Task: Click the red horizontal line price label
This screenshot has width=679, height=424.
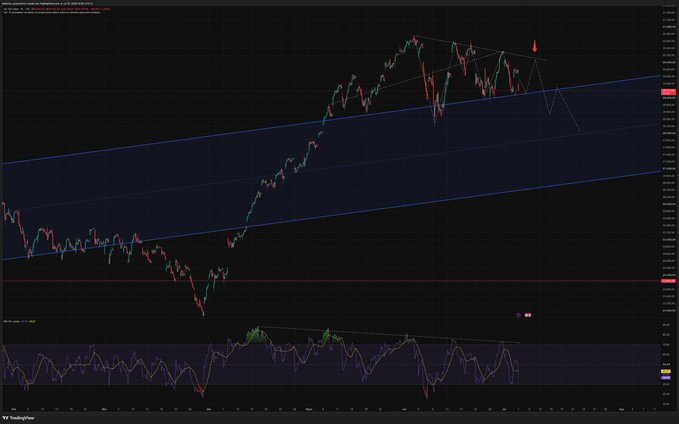Action: 668,281
